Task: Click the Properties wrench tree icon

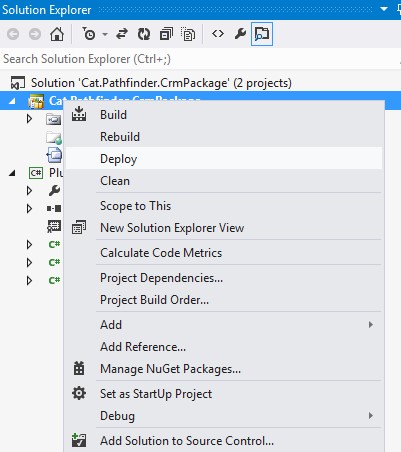Action: pos(54,191)
